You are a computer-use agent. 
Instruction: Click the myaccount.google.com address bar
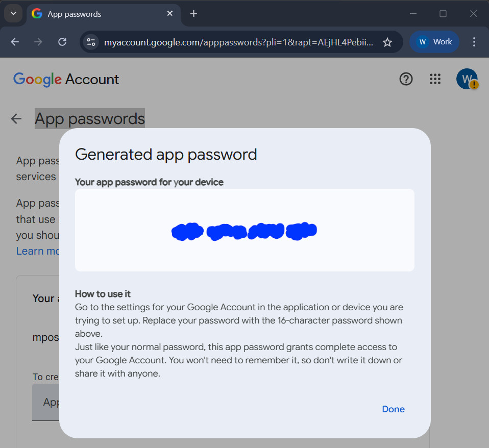coord(238,42)
